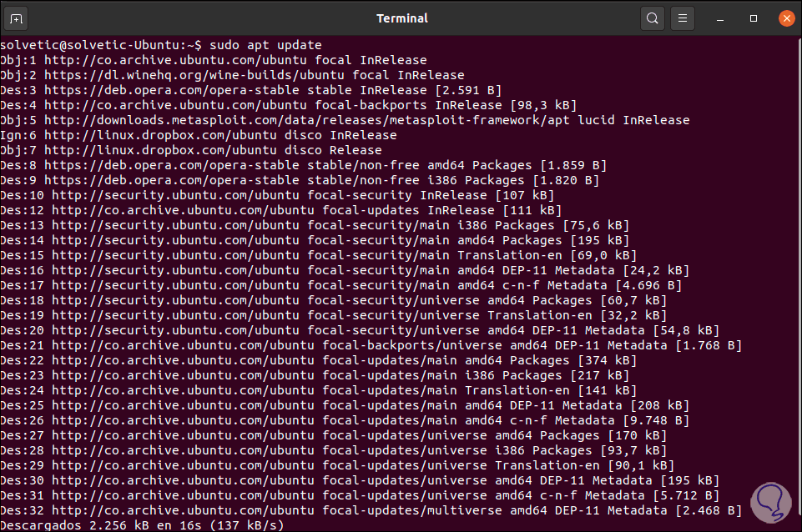802x532 pixels.
Task: Open the deb.opera.com URL on line Des:3
Action: point(172,90)
